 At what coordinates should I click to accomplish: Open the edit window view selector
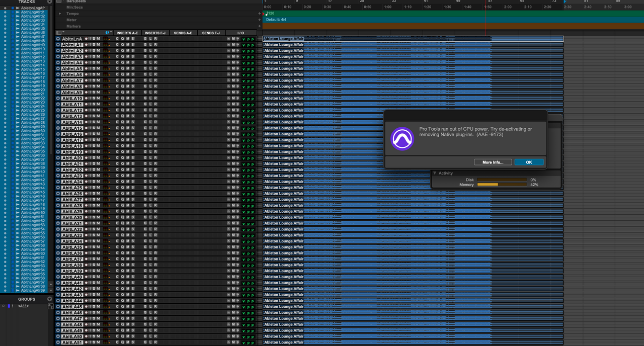click(x=59, y=33)
